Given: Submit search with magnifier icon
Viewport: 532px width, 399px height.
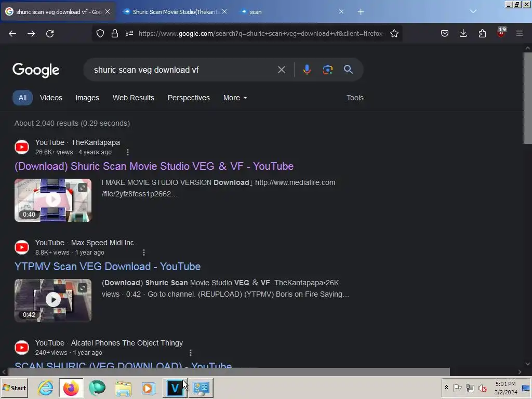Looking at the screenshot, I should tap(349, 70).
